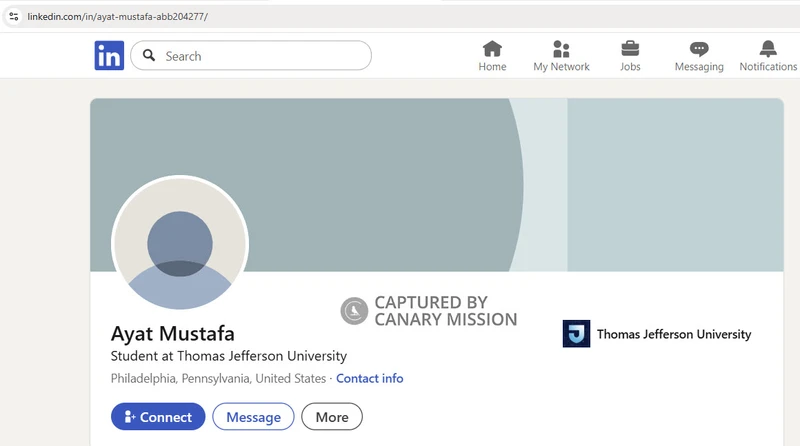Image resolution: width=800 pixels, height=446 pixels.
Task: Open the Contact info link
Action: coord(369,378)
